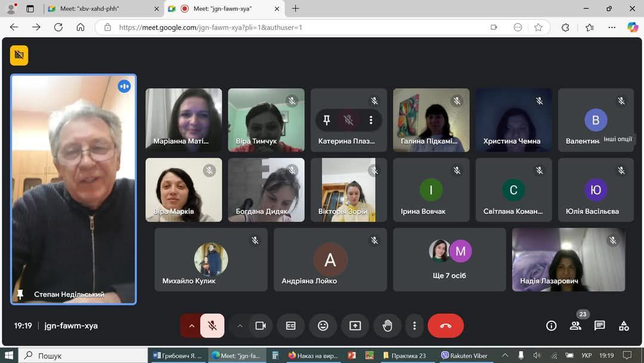644x363 pixels.
Task: Toggle the yellow icon above the pinned video
Action: tap(19, 56)
